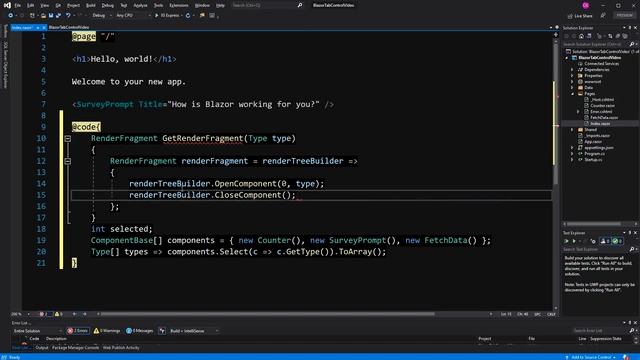This screenshot has height=360, width=640.
Task: Click the Open File folder icon
Action: pos(43,16)
